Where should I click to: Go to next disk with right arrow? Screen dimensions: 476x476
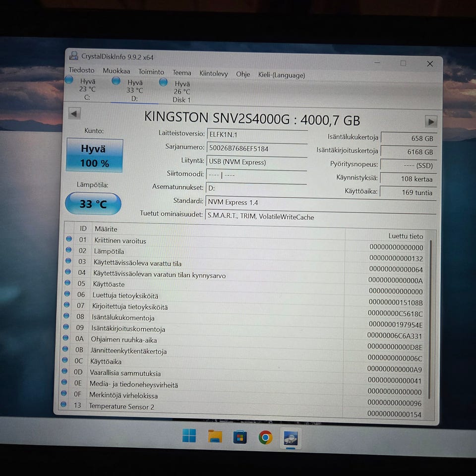pos(431,122)
